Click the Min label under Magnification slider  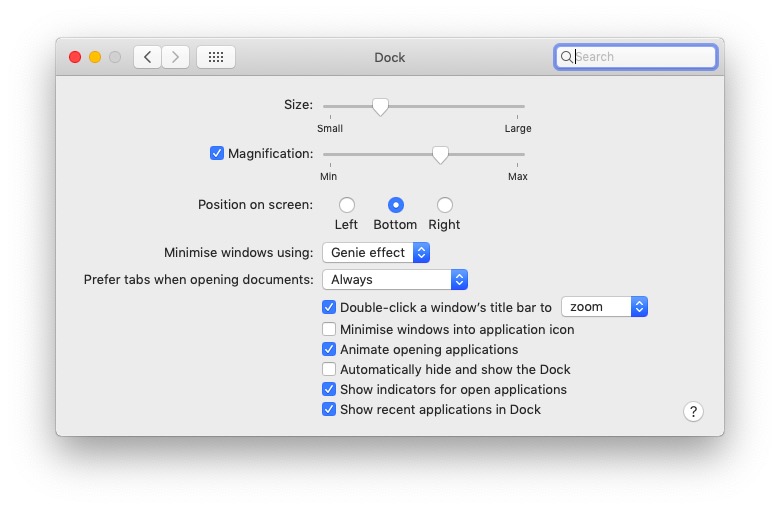point(328,177)
